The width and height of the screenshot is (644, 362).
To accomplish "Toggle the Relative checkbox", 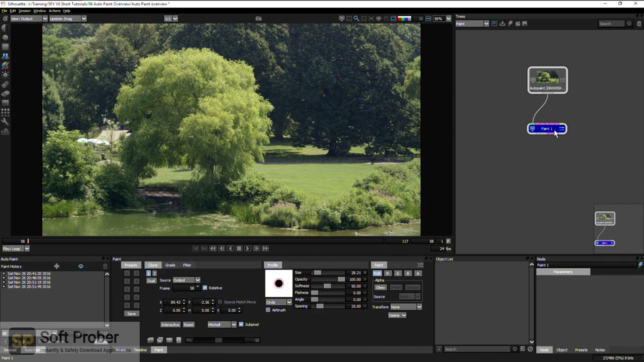I will tap(205, 288).
